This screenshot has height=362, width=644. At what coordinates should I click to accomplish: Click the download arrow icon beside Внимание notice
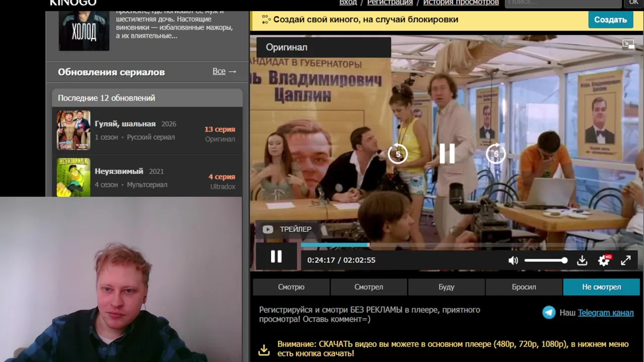click(x=264, y=349)
